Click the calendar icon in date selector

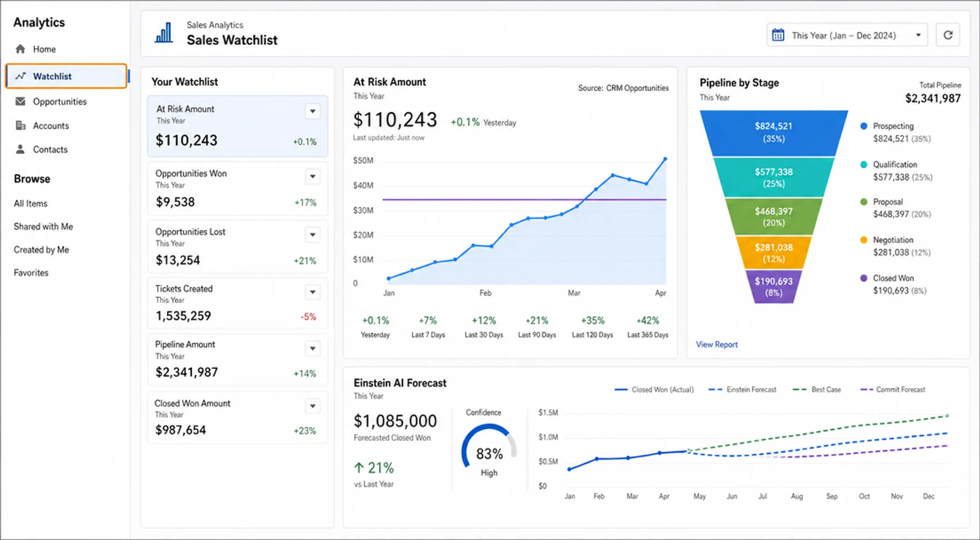click(x=778, y=35)
